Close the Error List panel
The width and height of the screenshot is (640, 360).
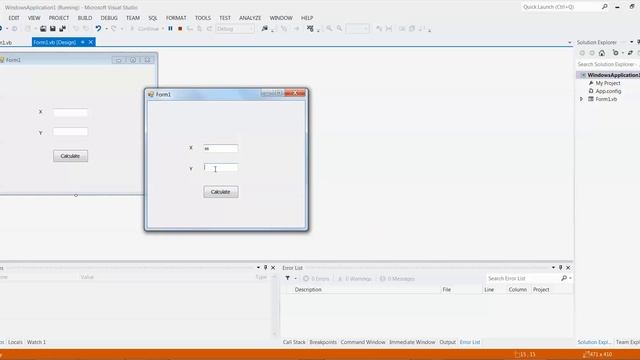pos(568,268)
